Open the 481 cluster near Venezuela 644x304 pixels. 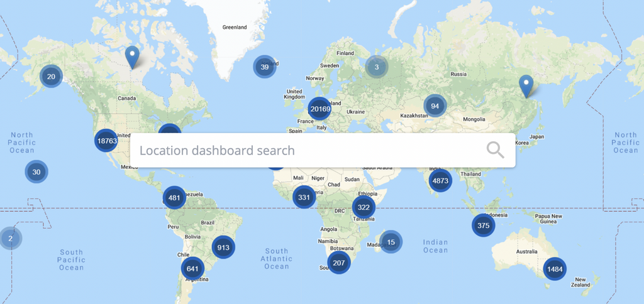(174, 198)
